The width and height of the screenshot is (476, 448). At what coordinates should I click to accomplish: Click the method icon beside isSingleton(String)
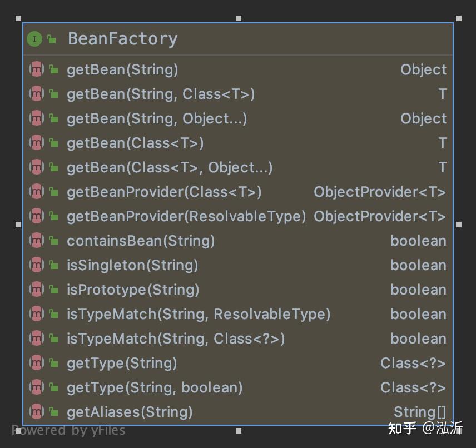[36, 265]
